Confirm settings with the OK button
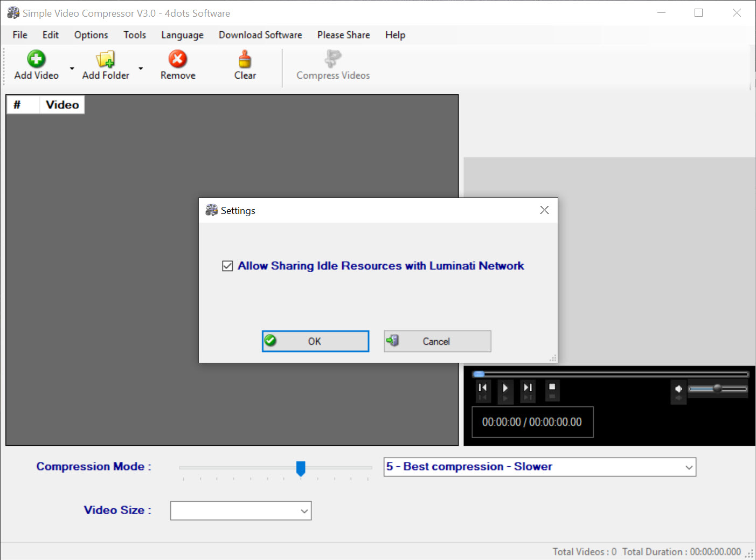The image size is (756, 560). click(x=315, y=341)
